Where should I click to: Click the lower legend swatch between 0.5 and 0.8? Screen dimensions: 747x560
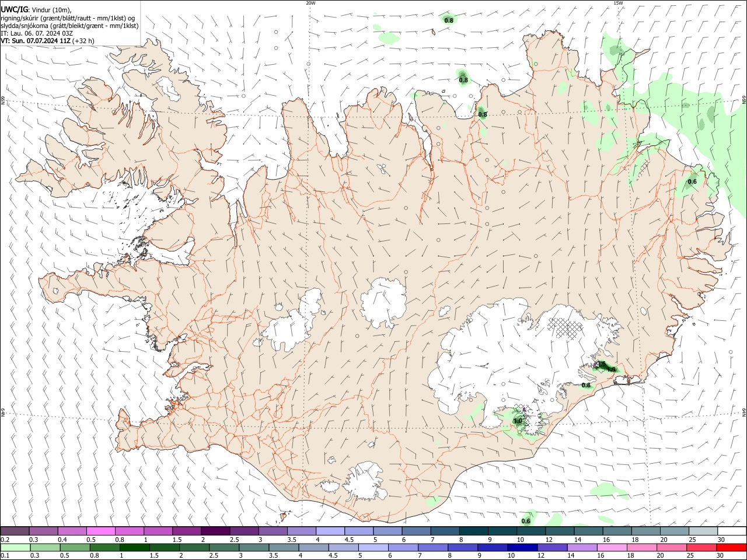[75, 547]
